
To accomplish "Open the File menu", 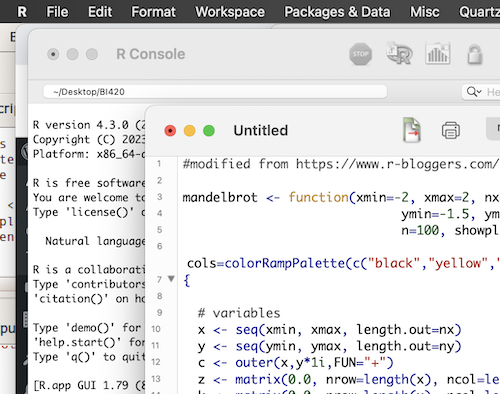I will 57,12.
